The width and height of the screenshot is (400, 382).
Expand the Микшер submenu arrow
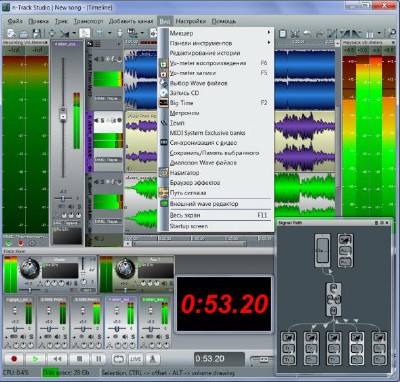[269, 33]
